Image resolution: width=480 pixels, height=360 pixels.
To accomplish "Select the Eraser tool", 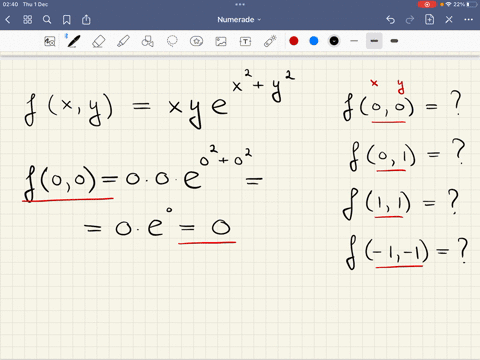I will (x=98, y=41).
